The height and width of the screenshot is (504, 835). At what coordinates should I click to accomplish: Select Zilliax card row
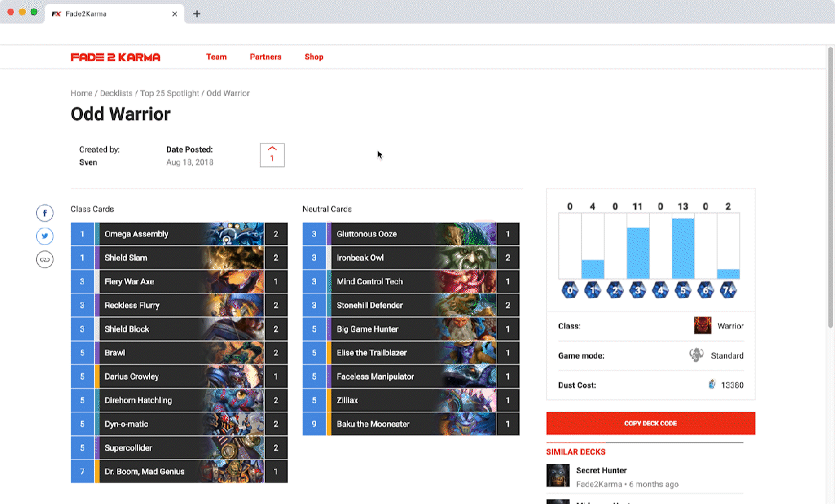tap(411, 401)
